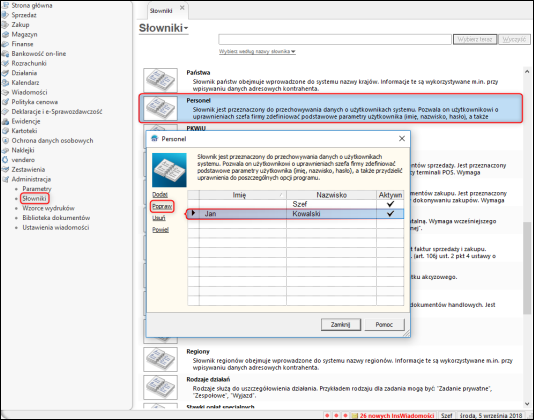Click the scroll-up arrow of dictionary list
This screenshot has height=420, width=534.
tap(527, 72)
